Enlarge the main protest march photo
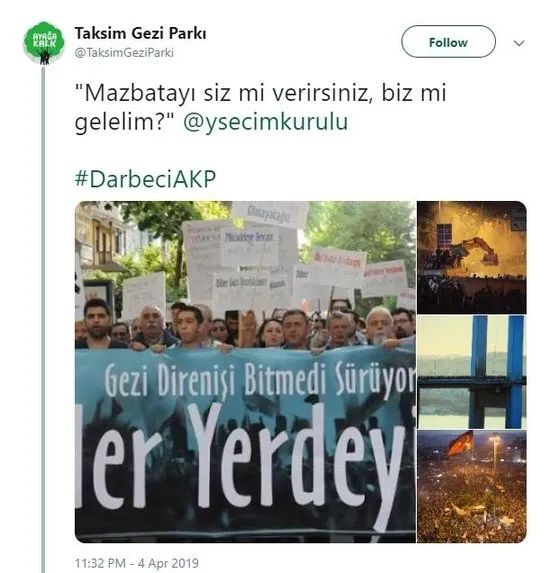This screenshot has height=573, width=550. (x=245, y=372)
